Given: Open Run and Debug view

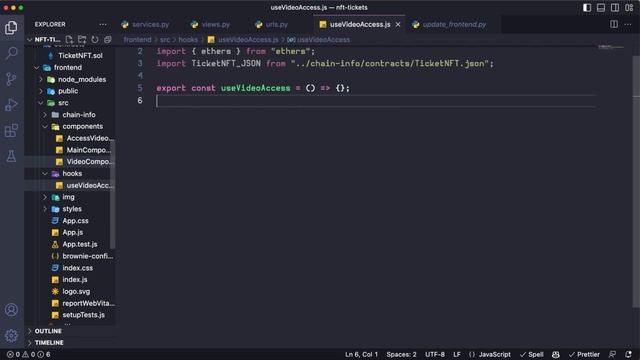Looking at the screenshot, I should 11,104.
